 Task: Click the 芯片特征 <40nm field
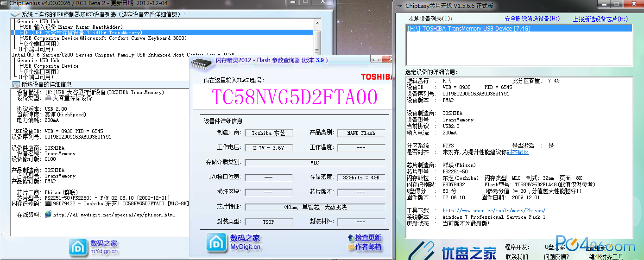click(315, 207)
